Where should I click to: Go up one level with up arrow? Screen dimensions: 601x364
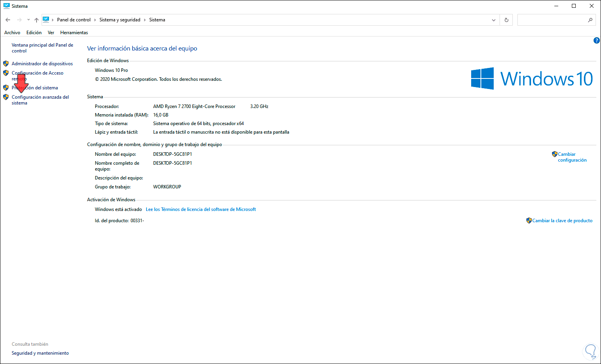(37, 20)
